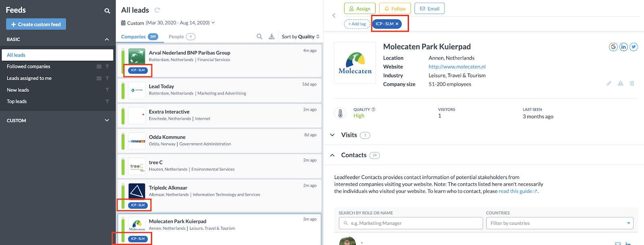The height and width of the screenshot is (245, 644).
Task: Collapse the BASIC feeds section
Action: coord(107,39)
